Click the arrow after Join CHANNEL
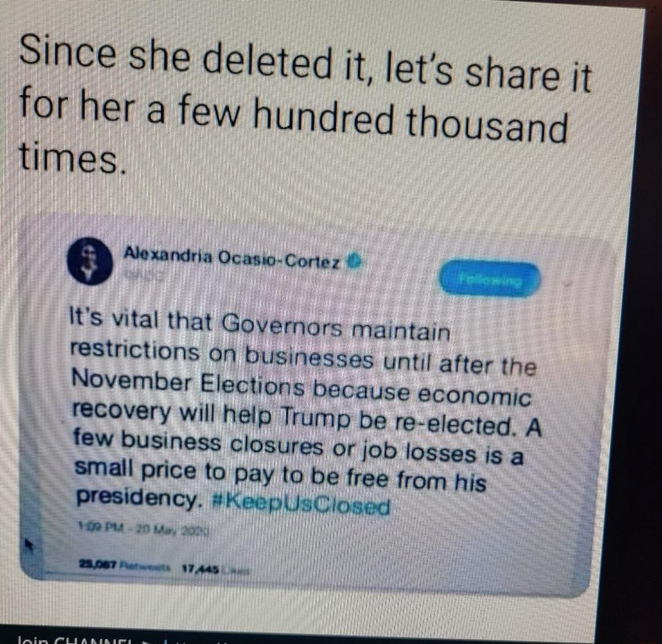The width and height of the screenshot is (662, 644). click(147, 641)
